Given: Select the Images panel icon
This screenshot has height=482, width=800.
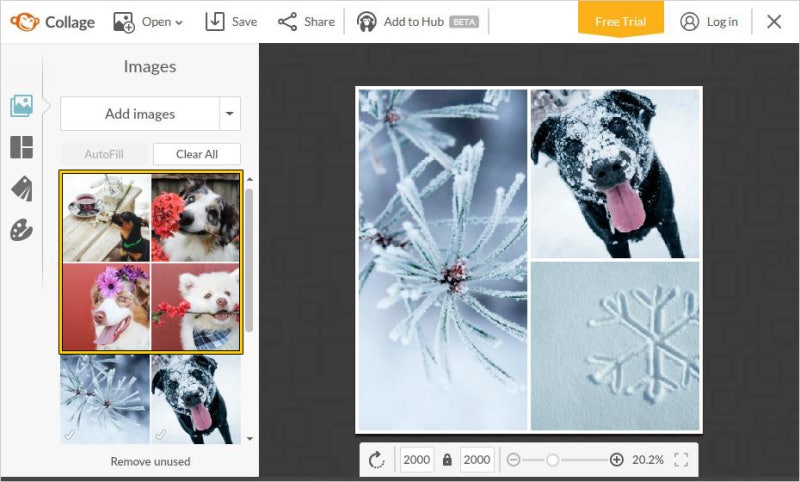Looking at the screenshot, I should tap(21, 106).
